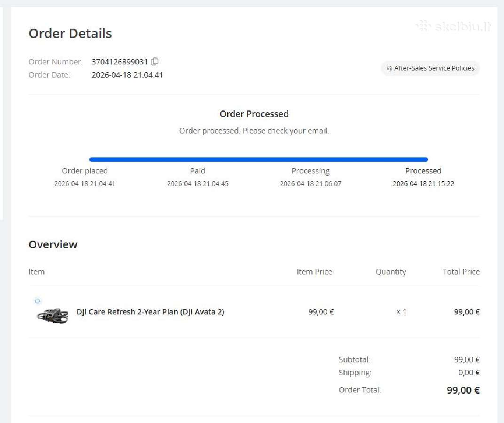The width and height of the screenshot is (504, 423).
Task: Click the Shipping amount 0,00 €
Action: click(x=469, y=373)
